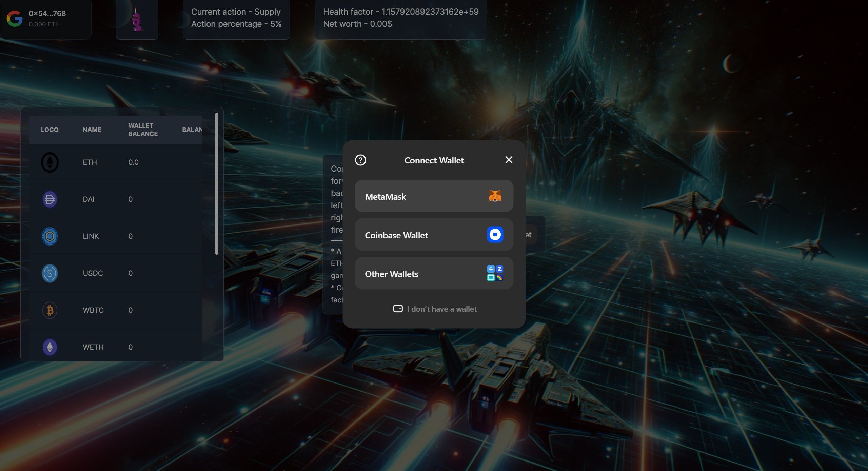This screenshot has height=471, width=868.
Task: Select the WETH name cell
Action: [x=93, y=347]
